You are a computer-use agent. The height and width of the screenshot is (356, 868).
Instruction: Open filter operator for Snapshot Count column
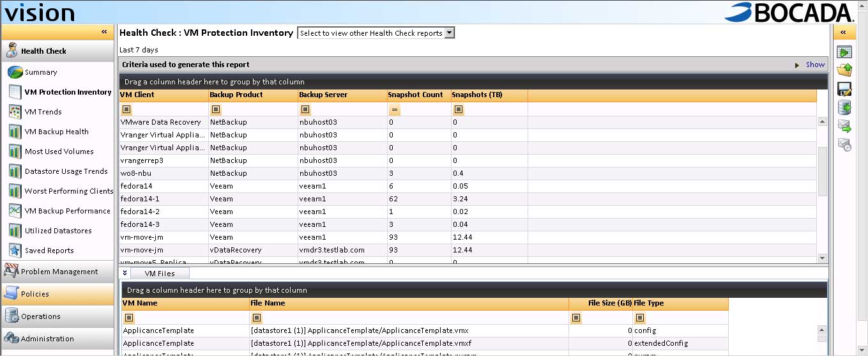[395, 110]
